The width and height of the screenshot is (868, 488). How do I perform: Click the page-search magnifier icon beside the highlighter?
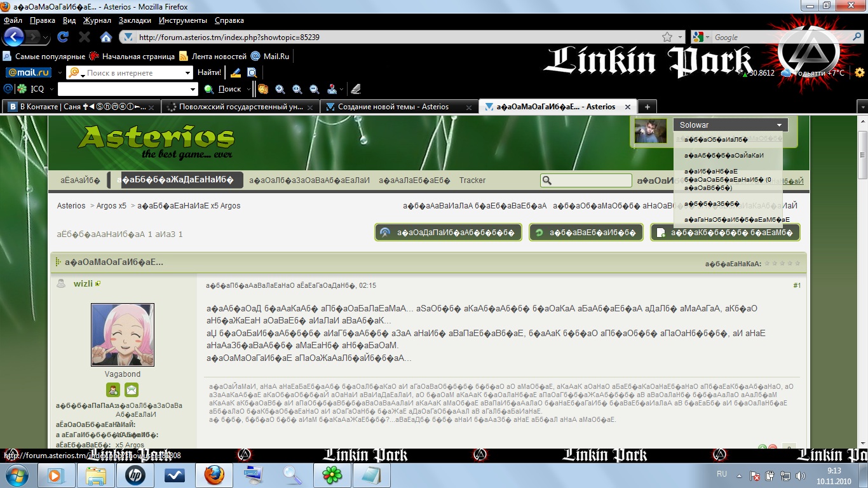pyautogui.click(x=252, y=72)
